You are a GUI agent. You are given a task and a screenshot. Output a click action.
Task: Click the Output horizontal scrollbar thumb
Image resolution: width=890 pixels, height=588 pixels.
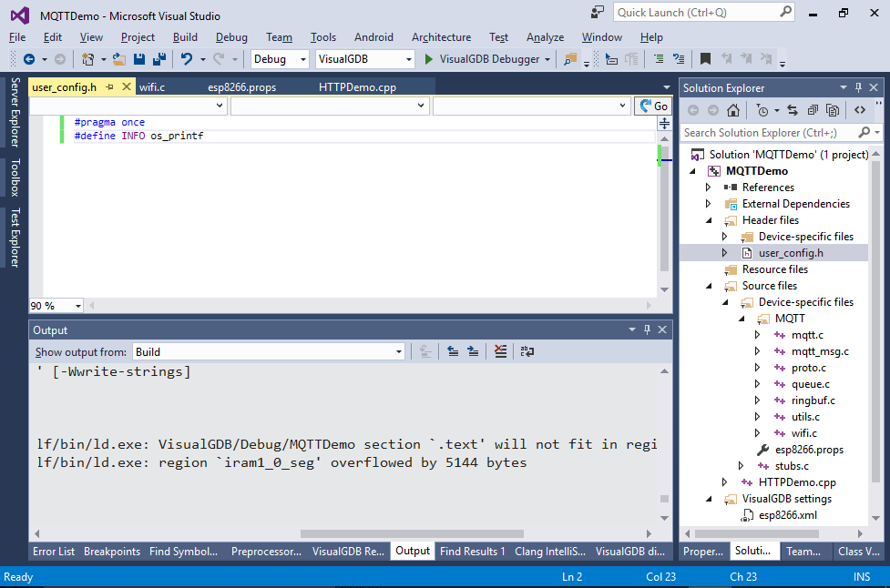[412, 533]
